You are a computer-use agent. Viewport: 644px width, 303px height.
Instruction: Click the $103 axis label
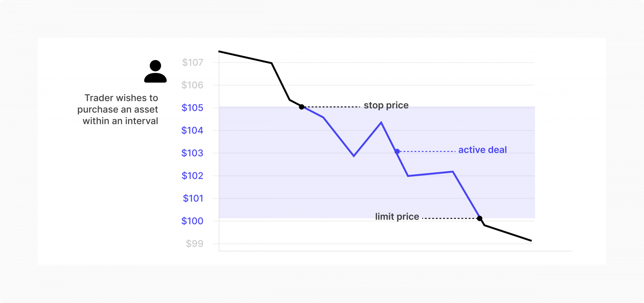(192, 153)
